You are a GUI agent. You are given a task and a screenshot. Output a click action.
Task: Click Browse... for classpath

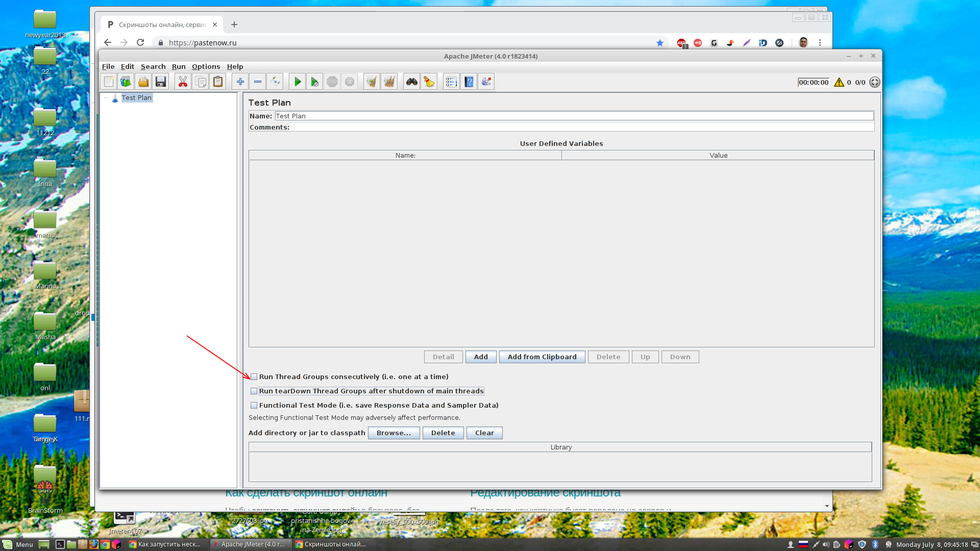[394, 433]
